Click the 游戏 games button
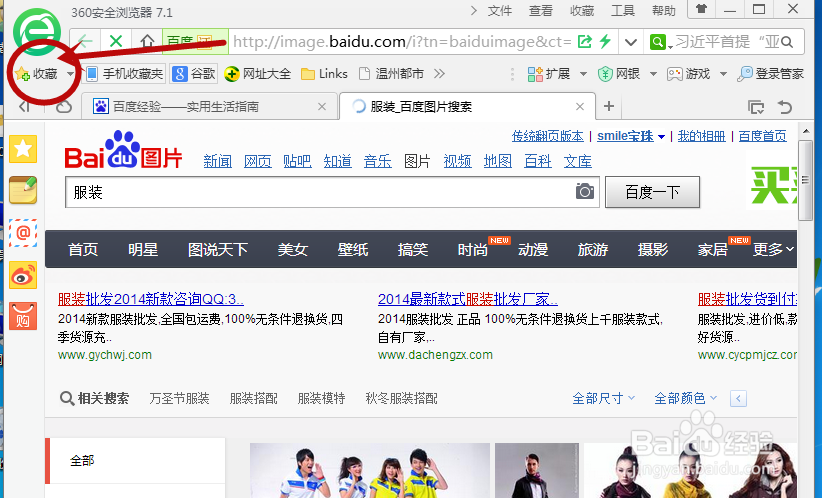822x498 pixels. click(x=688, y=74)
